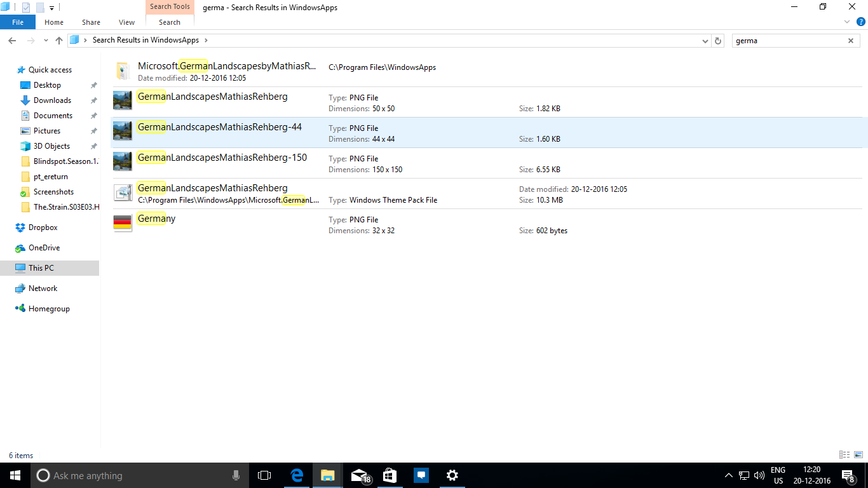Refresh the search results
The width and height of the screenshot is (868, 488).
718,41
